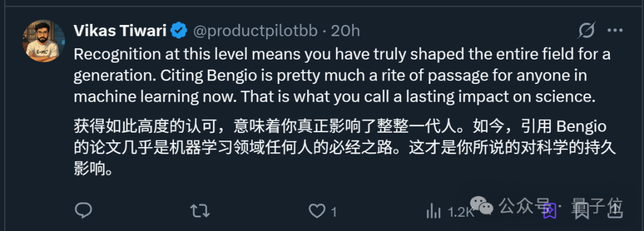
Task: Share the tweet using the upload arrow icon
Action: 615,211
